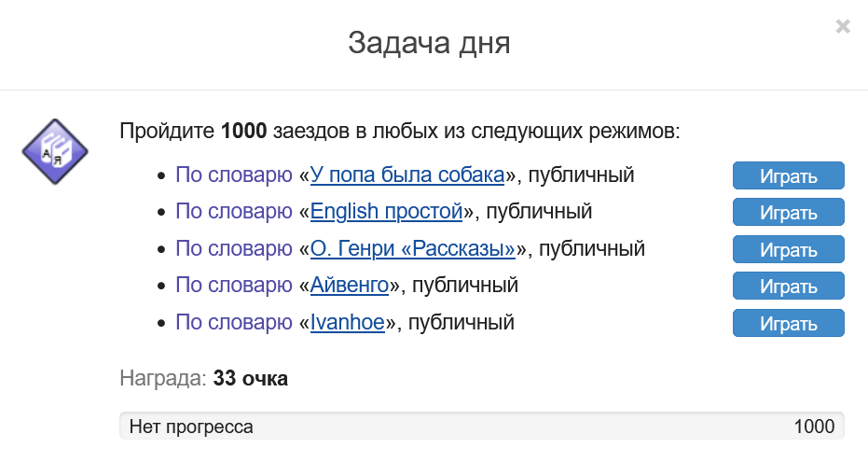This screenshot has height=462, width=868.
Task: Click «По словарю» beside «Ivanhoe»
Action: tap(233, 323)
